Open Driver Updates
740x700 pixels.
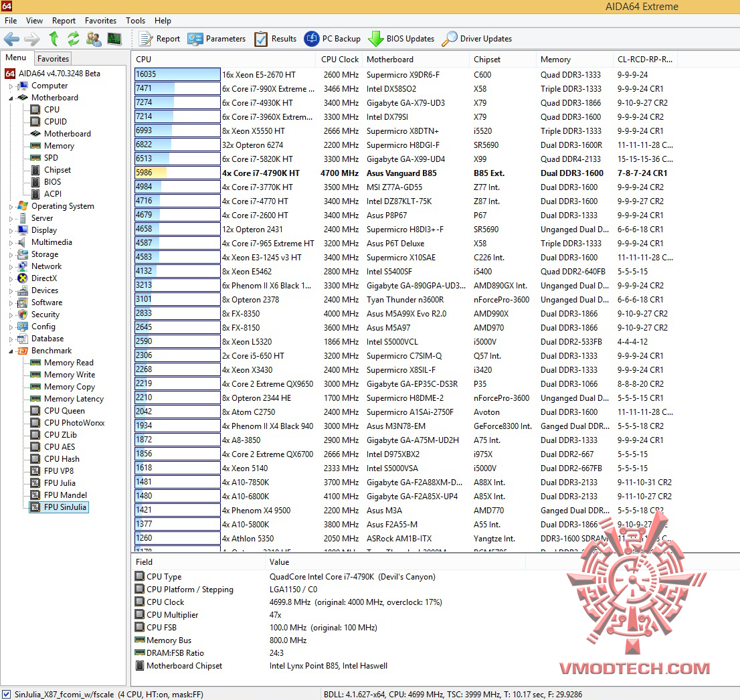(x=477, y=39)
